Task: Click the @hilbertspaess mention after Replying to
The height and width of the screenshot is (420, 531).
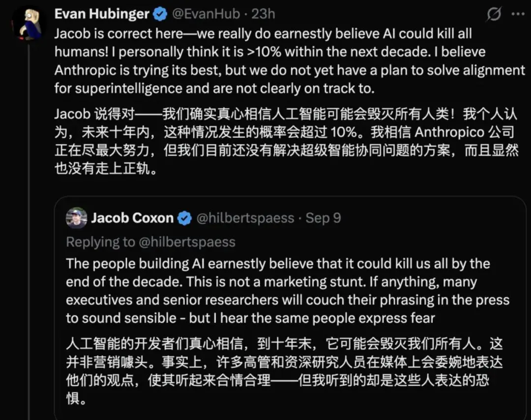Action: [187, 242]
